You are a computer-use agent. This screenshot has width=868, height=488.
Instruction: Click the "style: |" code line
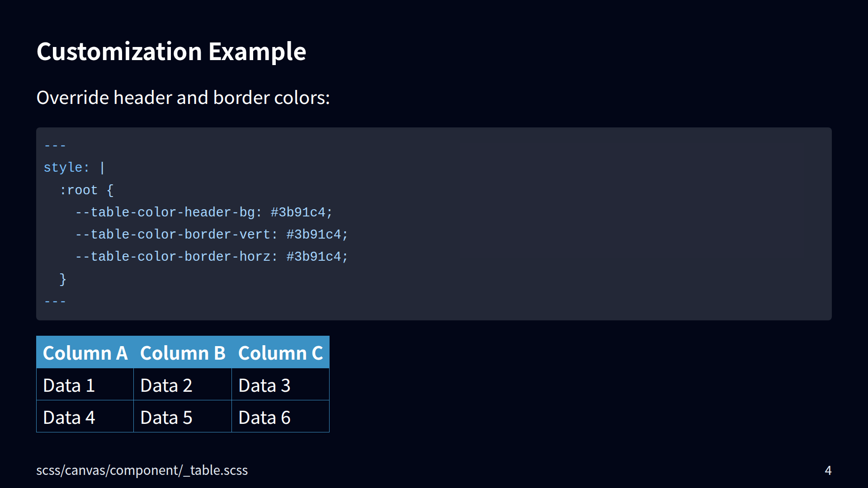(74, 168)
